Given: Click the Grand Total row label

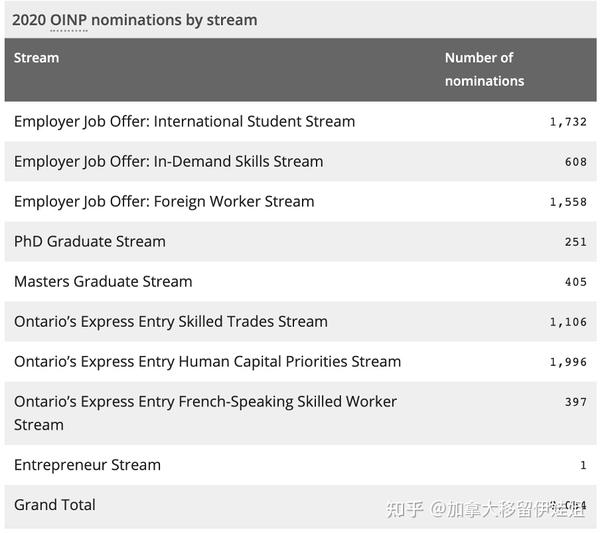Looking at the screenshot, I should click(55, 505).
